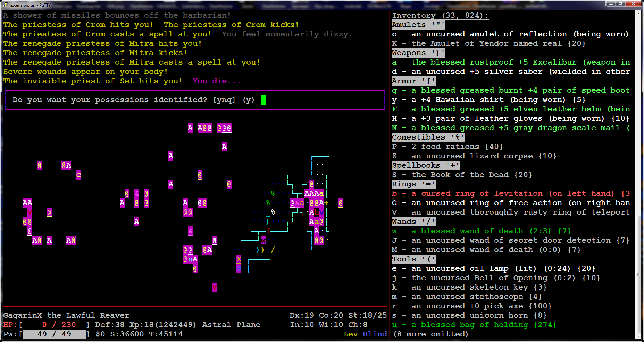This screenshot has width=644, height=342.
Task: Select the 'Armor' inventory header
Action: pos(413,81)
